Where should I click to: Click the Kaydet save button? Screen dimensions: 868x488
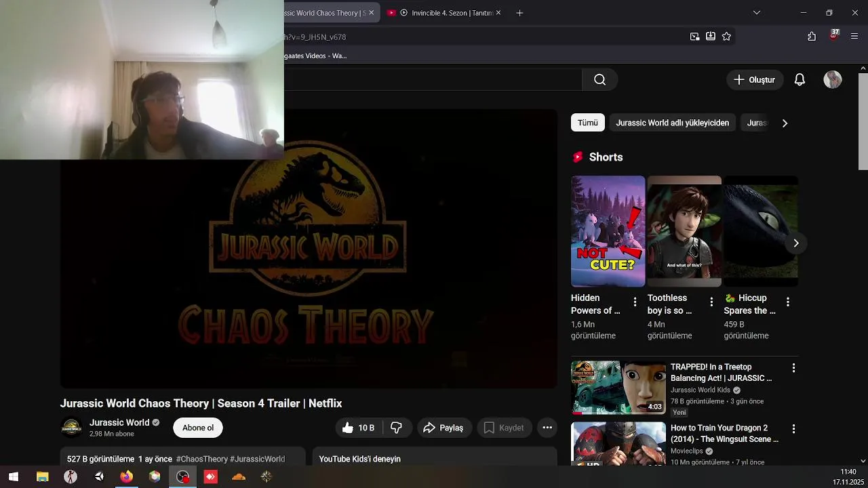pos(504,428)
